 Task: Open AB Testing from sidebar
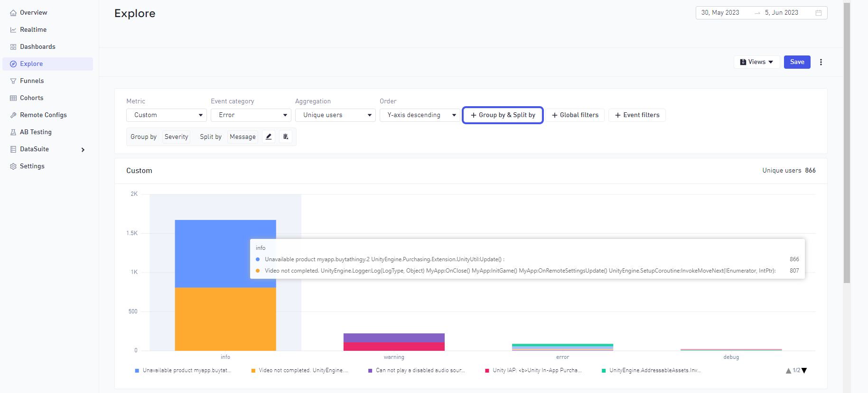(36, 132)
